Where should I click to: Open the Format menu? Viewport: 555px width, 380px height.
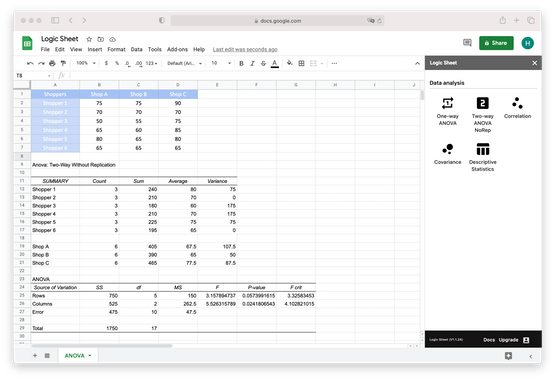(116, 50)
